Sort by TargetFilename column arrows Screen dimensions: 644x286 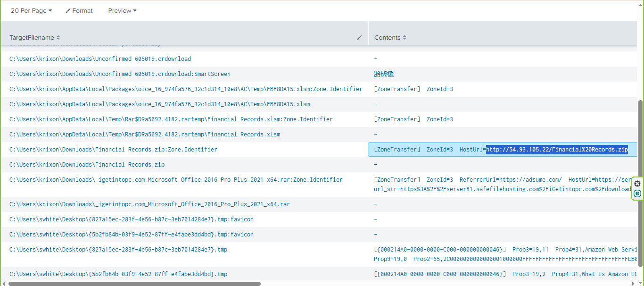coord(58,37)
